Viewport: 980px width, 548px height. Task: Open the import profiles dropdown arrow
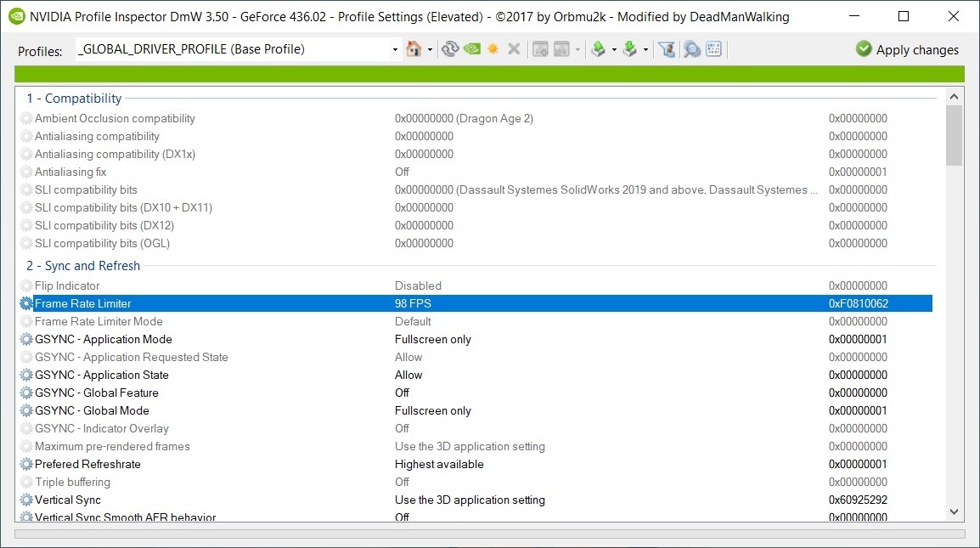[645, 49]
